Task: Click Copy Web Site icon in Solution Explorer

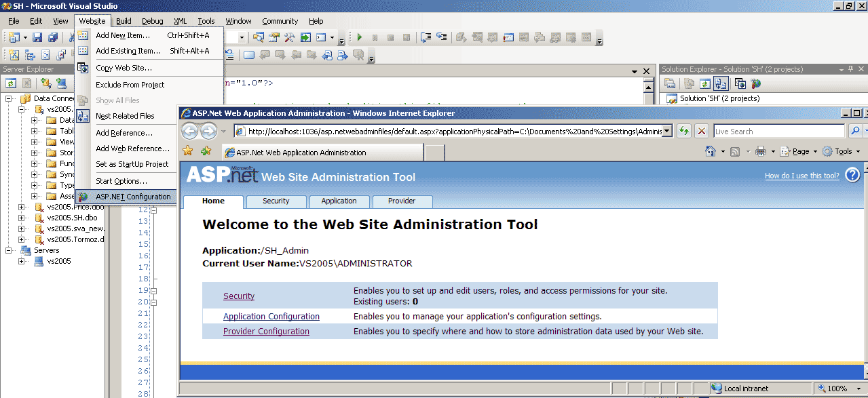Action: coord(740,83)
